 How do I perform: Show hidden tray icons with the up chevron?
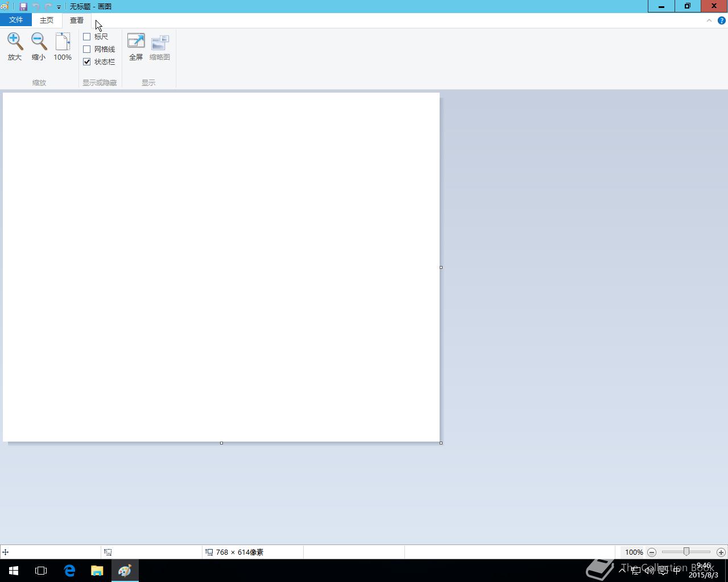coord(623,571)
